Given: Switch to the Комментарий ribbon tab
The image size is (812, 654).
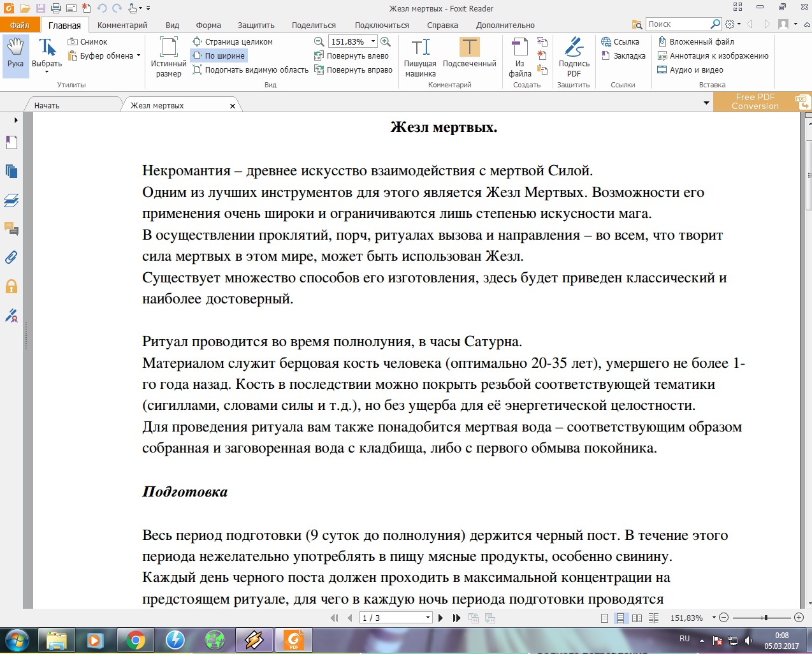Looking at the screenshot, I should tap(122, 25).
